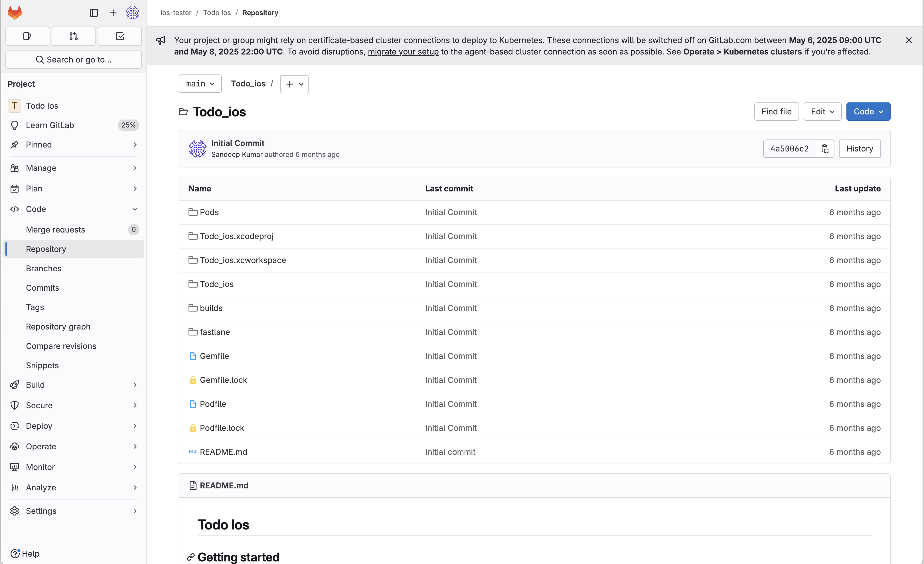This screenshot has width=924, height=564.
Task: Open the to-do list shortcut icon
Action: click(x=119, y=37)
